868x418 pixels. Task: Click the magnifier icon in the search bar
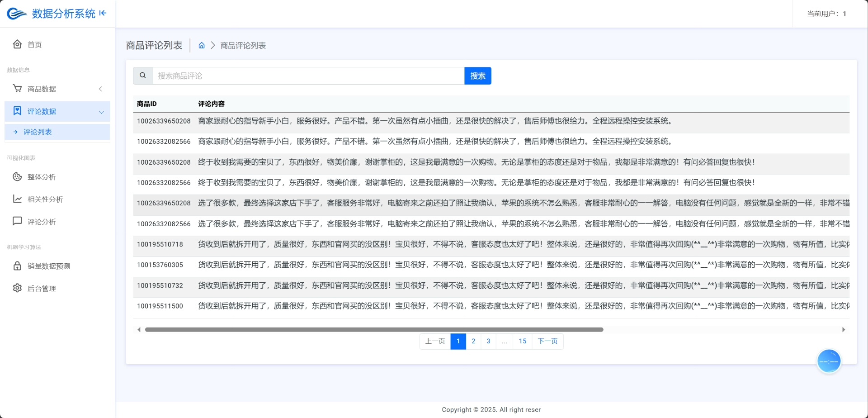(x=143, y=76)
